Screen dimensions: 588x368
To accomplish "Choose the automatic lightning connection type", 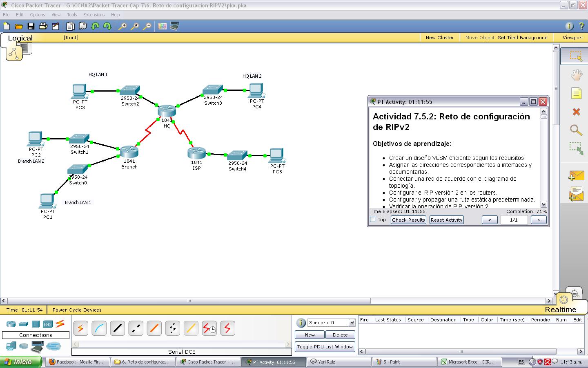I will pyautogui.click(x=80, y=328).
